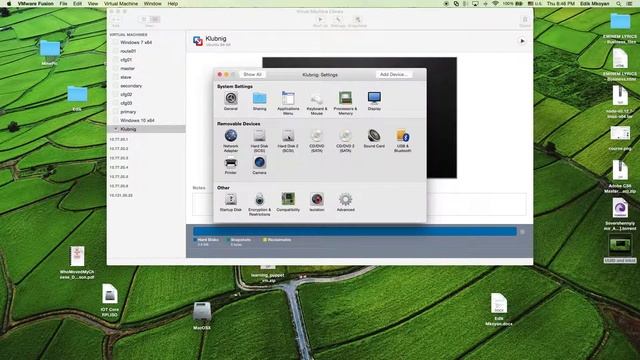The image size is (640, 360).
Task: Click Start Up in library toolbar
Action: [x=320, y=22]
